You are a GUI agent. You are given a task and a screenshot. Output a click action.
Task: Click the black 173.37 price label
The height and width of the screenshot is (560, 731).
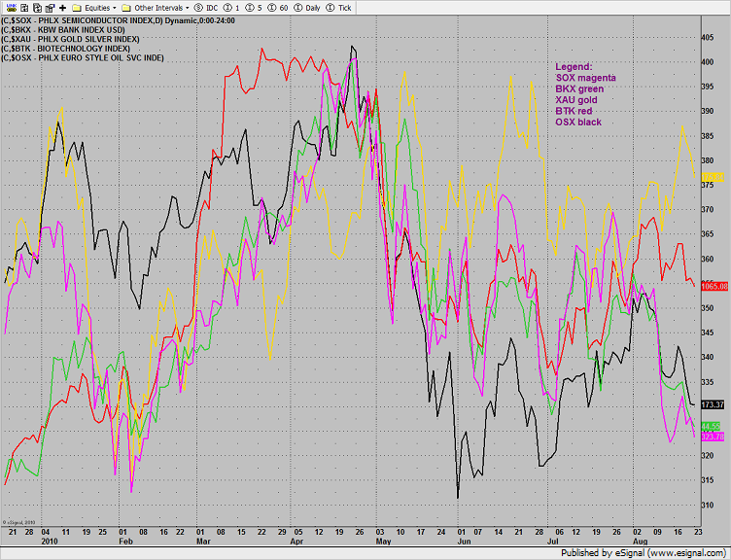(x=713, y=404)
